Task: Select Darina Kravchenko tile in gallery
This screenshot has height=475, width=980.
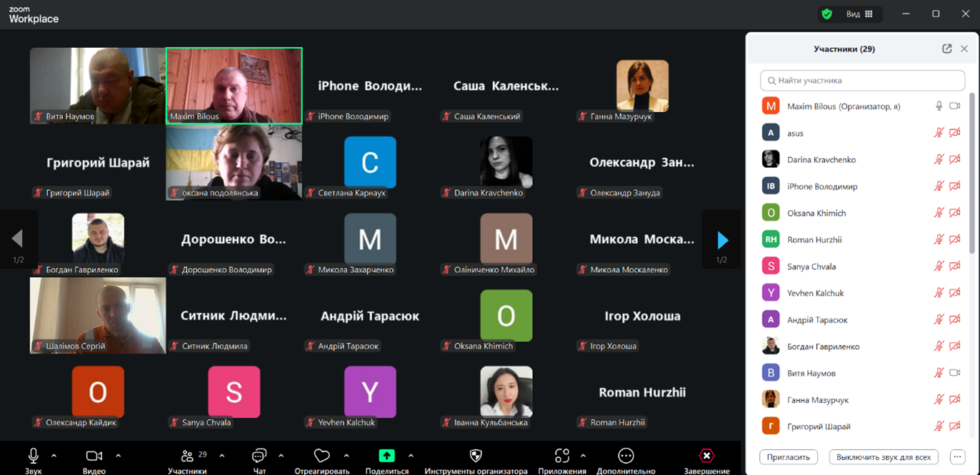Action: (506, 162)
